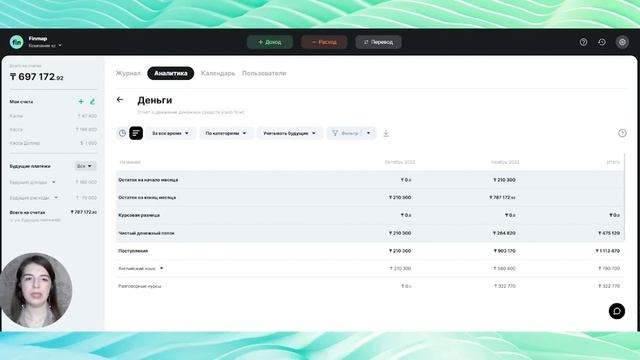Expand the arrow beside Фильтр

[x=369, y=133]
